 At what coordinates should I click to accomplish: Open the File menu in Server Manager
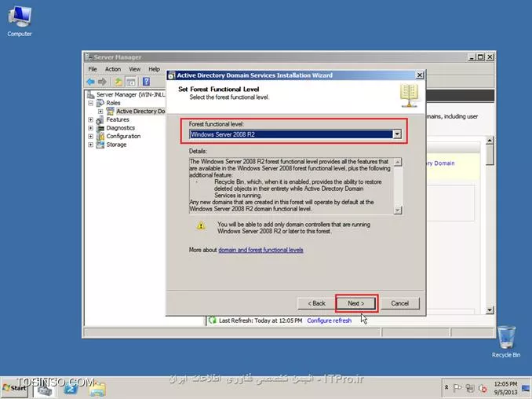93,69
